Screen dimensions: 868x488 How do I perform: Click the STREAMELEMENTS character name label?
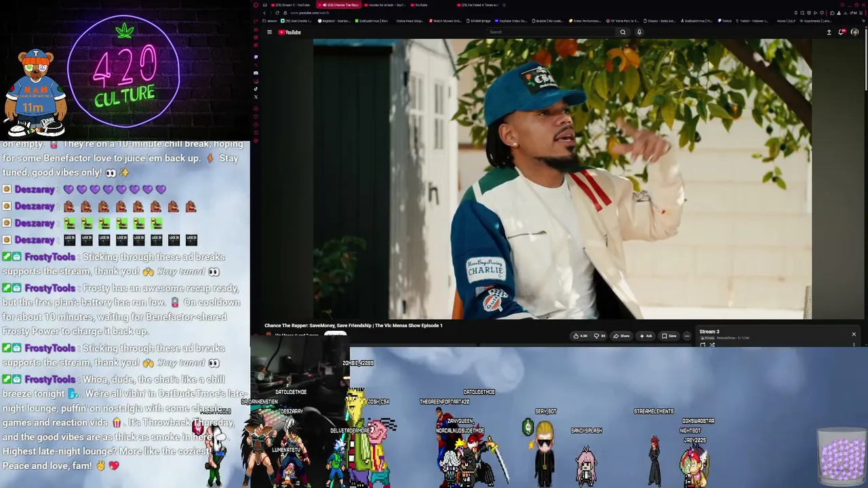click(x=654, y=411)
